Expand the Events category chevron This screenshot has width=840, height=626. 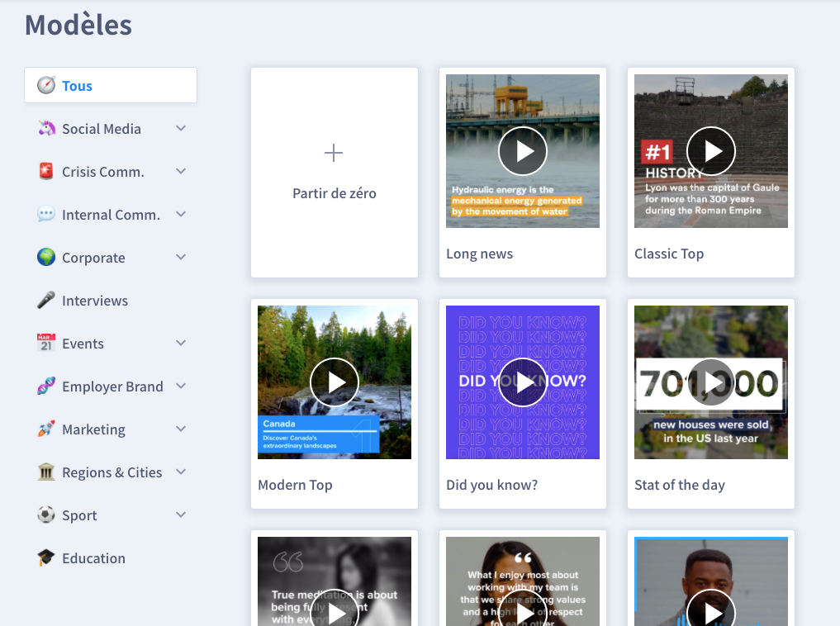[181, 344]
